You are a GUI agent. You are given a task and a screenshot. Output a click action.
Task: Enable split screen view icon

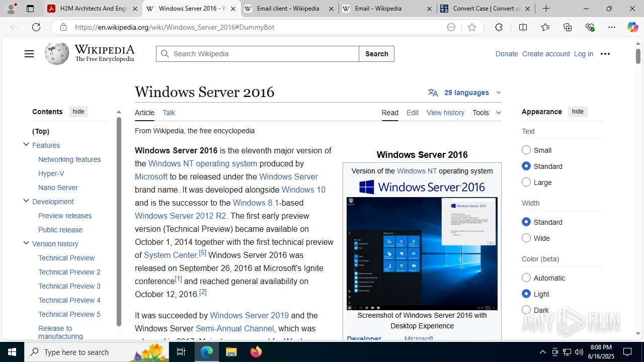[x=523, y=27]
